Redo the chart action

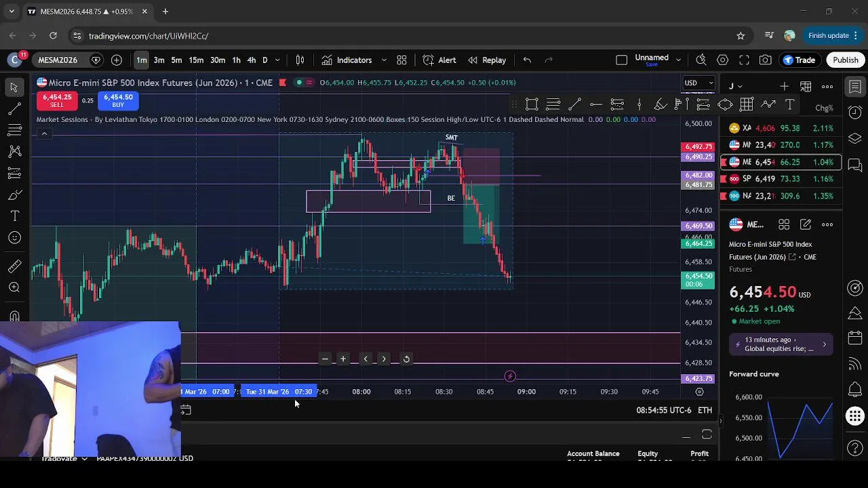[x=549, y=60]
